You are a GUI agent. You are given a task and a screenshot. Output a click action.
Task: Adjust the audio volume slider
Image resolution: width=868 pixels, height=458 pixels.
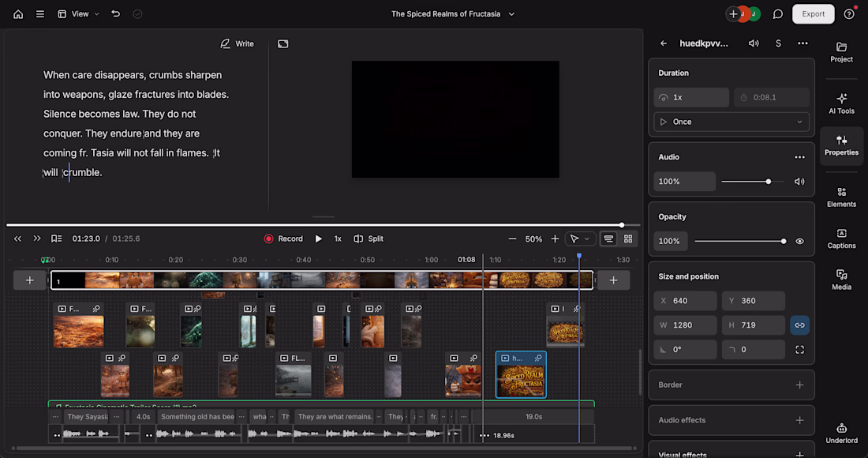pos(768,182)
